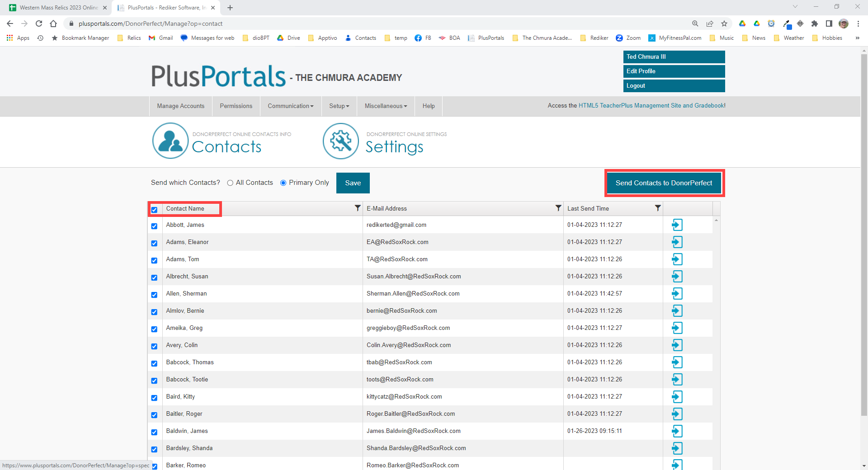Click the browser address bar URL
The image size is (868, 470).
151,23
